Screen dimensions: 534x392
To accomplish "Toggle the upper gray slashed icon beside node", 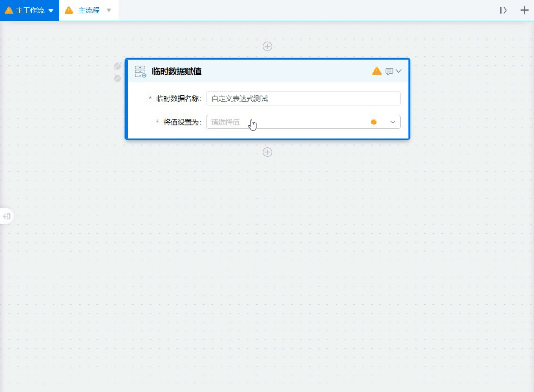I will pos(117,66).
